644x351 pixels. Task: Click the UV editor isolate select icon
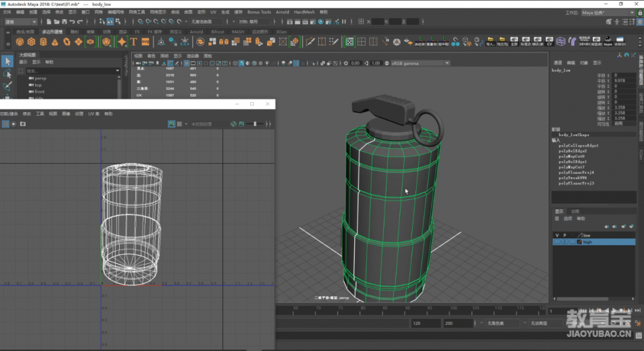click(x=14, y=124)
